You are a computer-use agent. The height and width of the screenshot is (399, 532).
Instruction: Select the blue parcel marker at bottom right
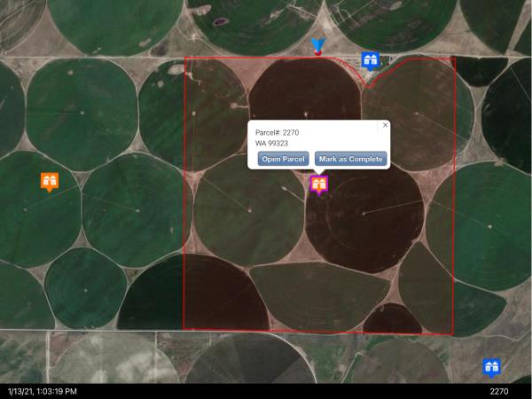(491, 367)
